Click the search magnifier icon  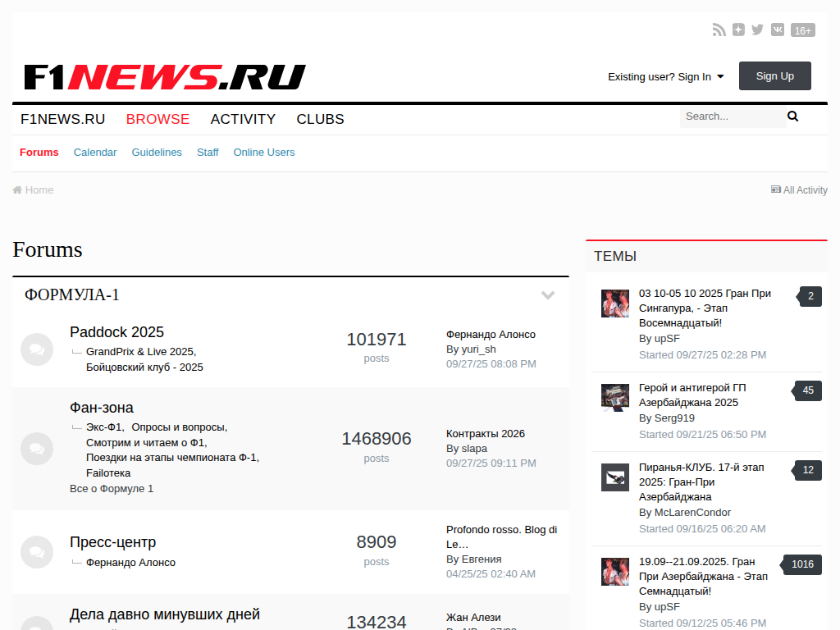point(792,116)
